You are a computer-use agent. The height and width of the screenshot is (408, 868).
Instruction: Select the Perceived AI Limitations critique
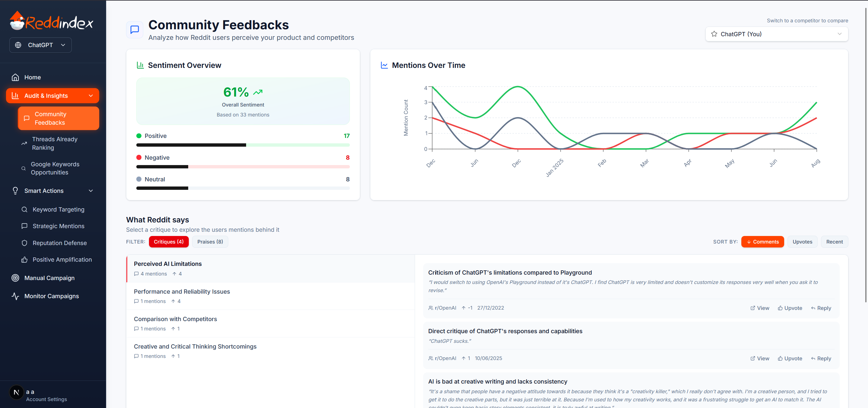click(167, 264)
